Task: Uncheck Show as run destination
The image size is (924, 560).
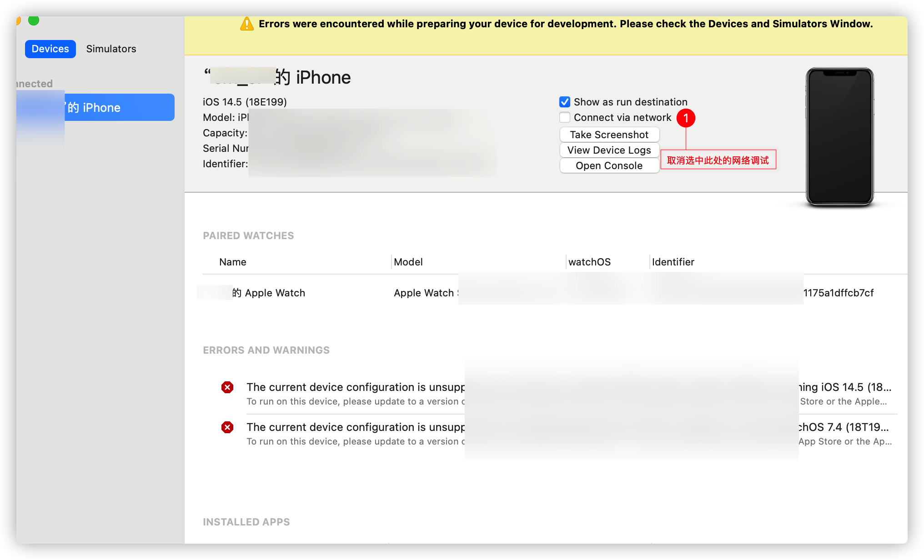Action: point(565,102)
